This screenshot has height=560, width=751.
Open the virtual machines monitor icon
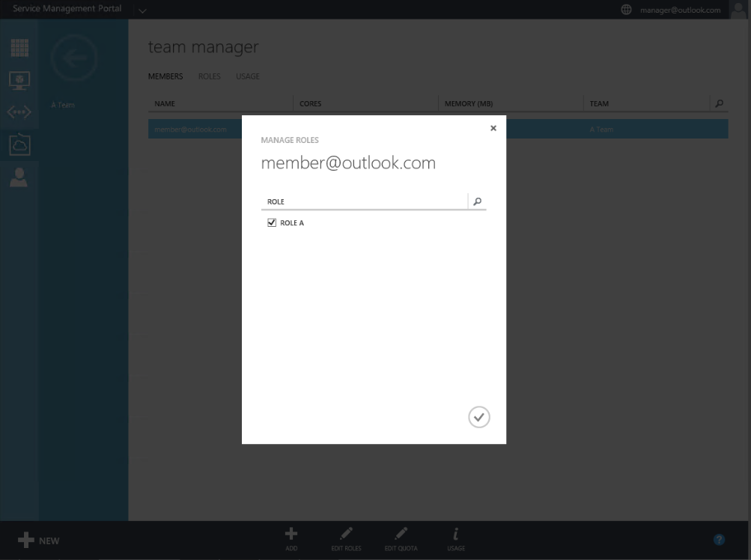19,80
